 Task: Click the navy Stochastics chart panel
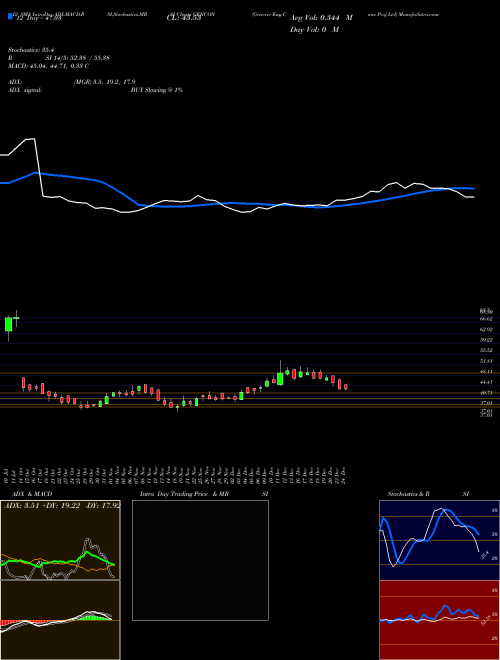[439, 540]
